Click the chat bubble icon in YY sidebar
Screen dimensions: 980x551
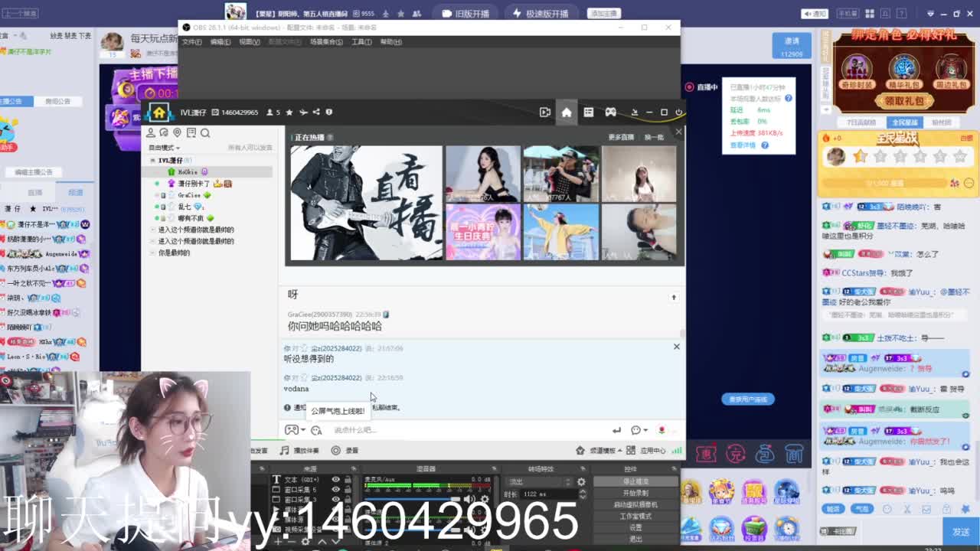pyautogui.click(x=164, y=133)
